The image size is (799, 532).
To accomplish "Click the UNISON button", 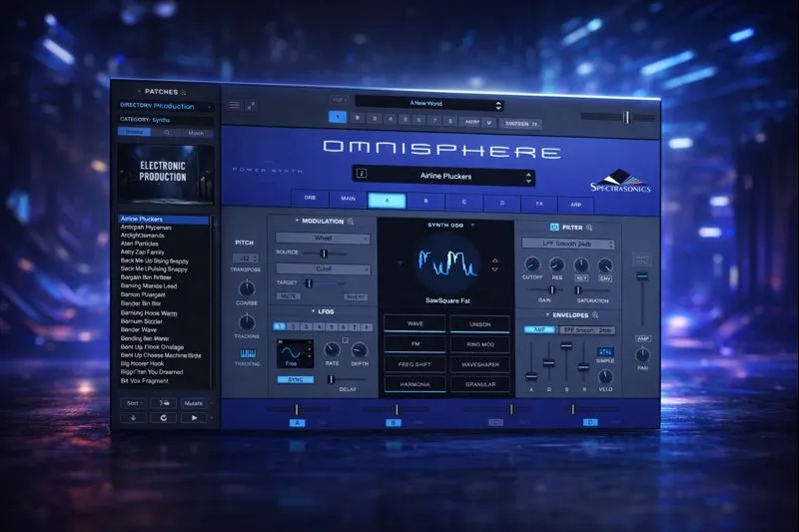I will click(x=480, y=324).
